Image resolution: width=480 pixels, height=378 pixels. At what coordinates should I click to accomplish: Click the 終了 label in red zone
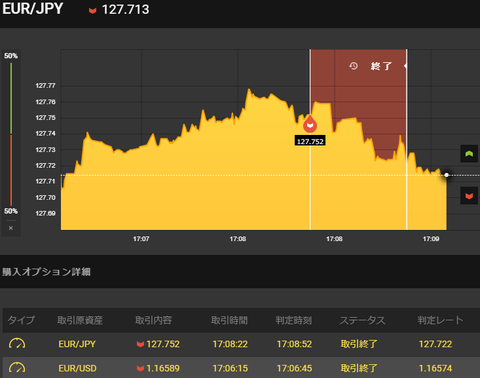coord(381,66)
